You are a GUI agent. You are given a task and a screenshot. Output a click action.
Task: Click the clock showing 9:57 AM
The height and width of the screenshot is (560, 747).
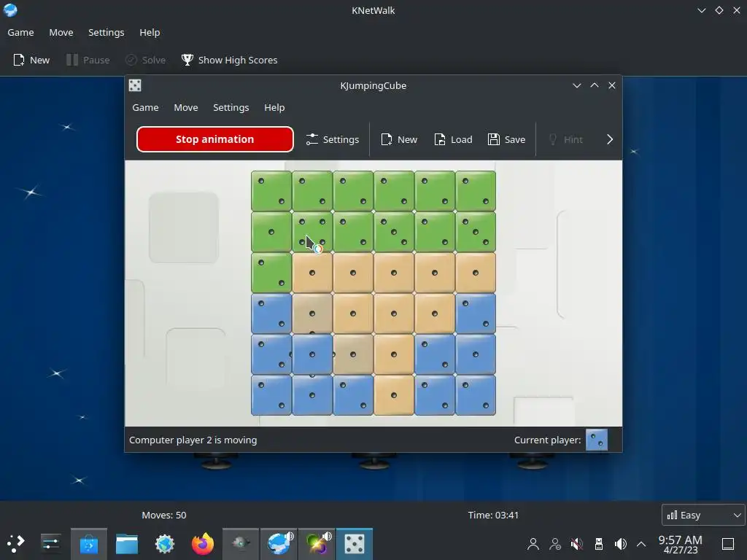point(681,544)
